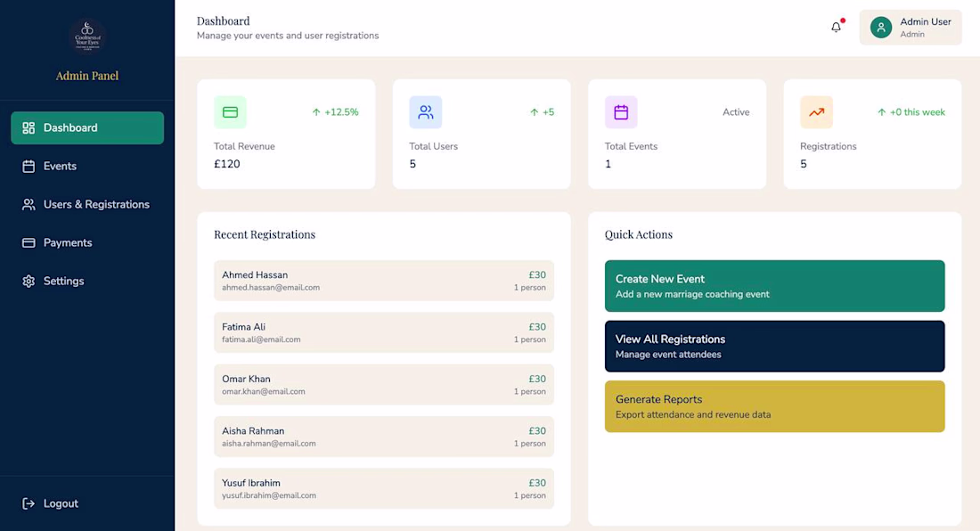
Task: Click the Admin User avatar icon
Action: [881, 28]
